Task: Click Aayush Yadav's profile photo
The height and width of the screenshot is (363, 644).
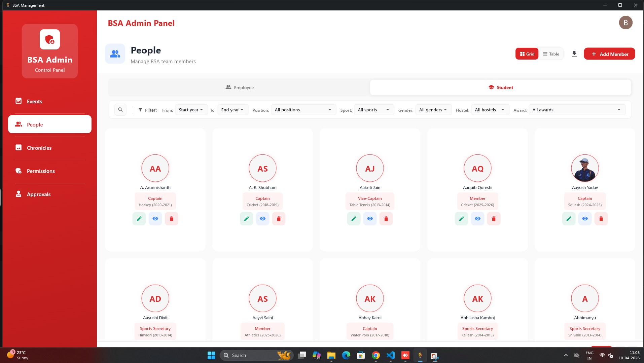Action: point(585,168)
